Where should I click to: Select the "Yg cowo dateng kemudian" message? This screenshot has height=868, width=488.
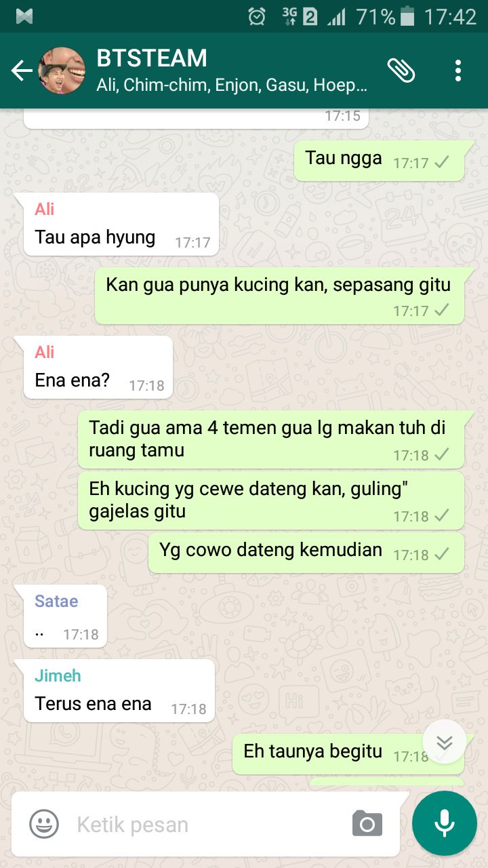click(306, 552)
